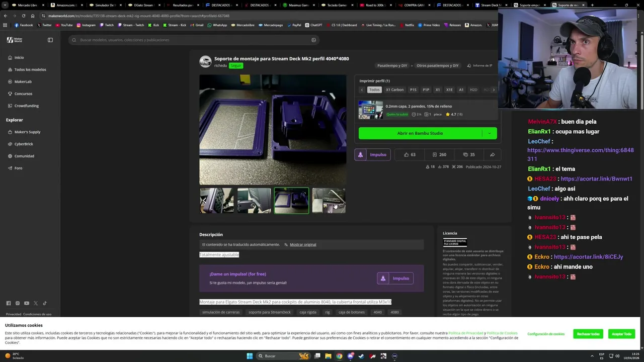Click the Impulso rocket icon near like buttons
Image resolution: width=644 pixels, height=362 pixels.
coord(360,154)
